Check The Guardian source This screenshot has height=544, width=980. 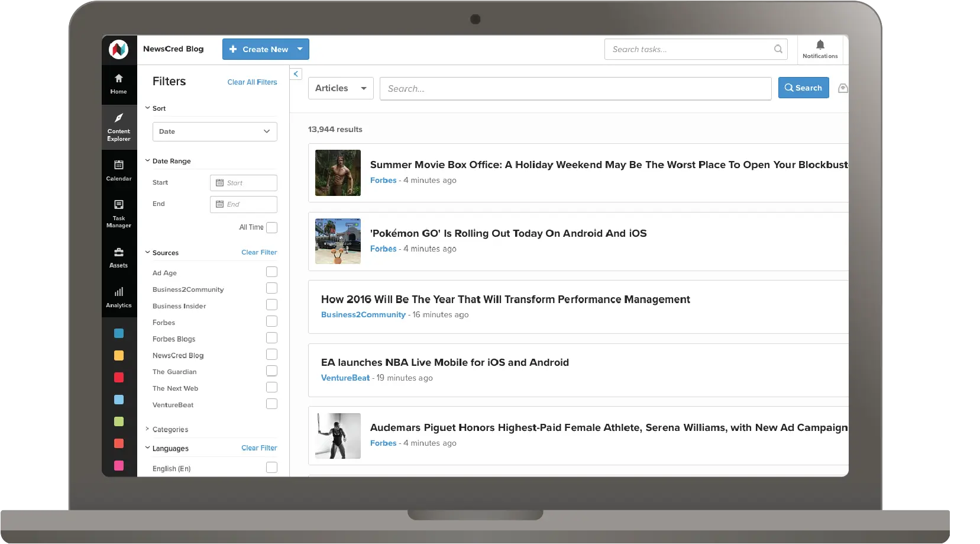click(271, 371)
